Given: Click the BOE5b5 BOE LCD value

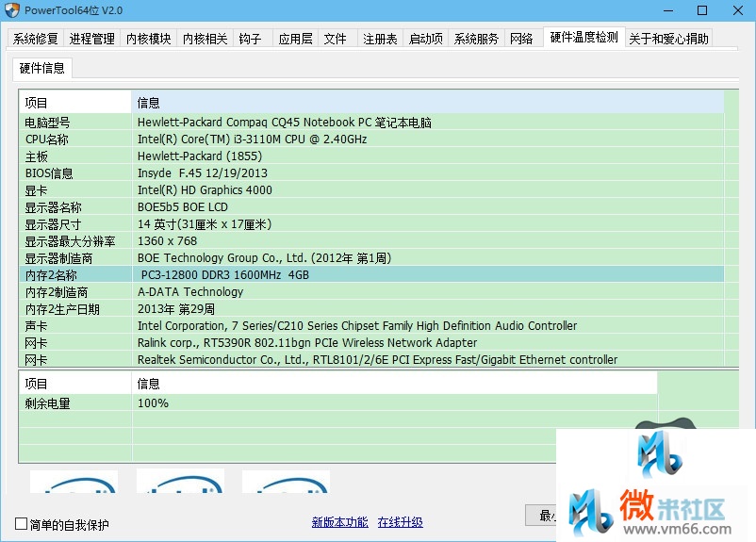Looking at the screenshot, I should [x=183, y=206].
